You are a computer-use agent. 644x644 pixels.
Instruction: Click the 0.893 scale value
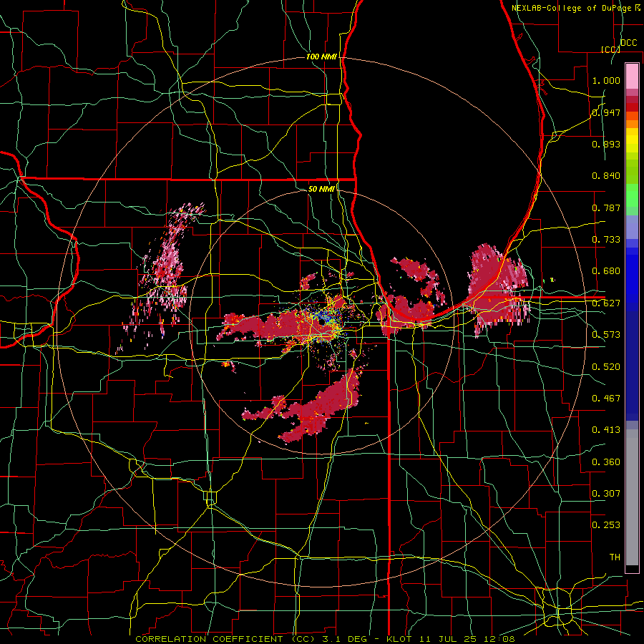coord(606,144)
